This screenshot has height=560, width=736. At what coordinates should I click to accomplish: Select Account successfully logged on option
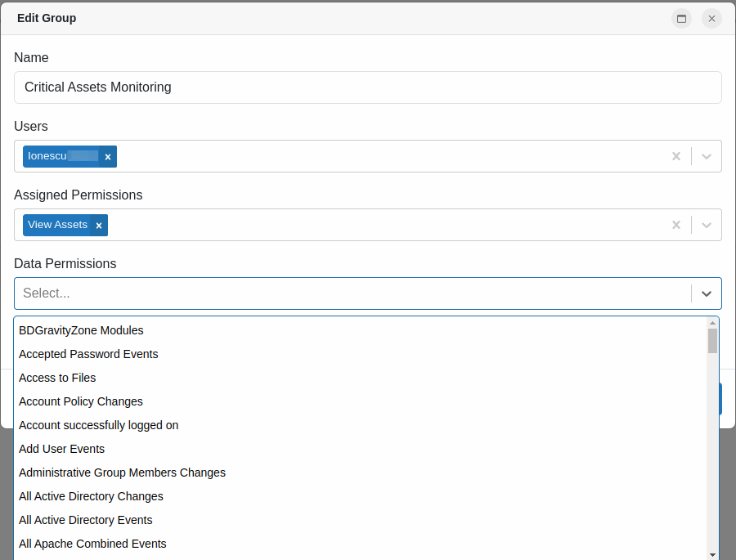click(98, 425)
